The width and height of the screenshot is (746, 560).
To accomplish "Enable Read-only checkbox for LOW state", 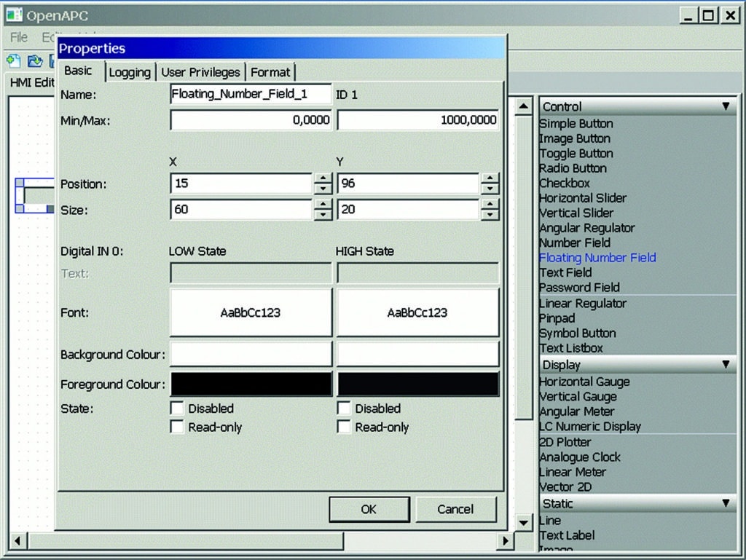I will (176, 427).
